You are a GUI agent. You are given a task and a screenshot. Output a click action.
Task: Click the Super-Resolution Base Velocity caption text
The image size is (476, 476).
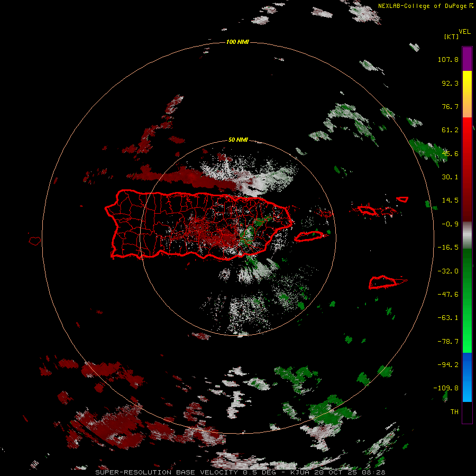pyautogui.click(x=240, y=472)
